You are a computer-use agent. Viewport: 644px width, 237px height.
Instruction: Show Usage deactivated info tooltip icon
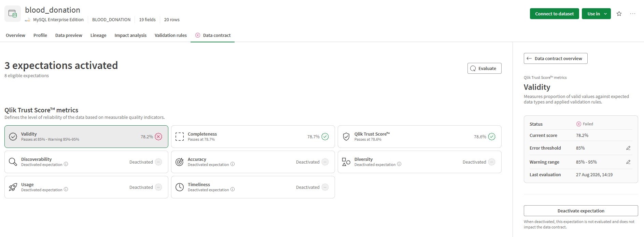[66, 190]
